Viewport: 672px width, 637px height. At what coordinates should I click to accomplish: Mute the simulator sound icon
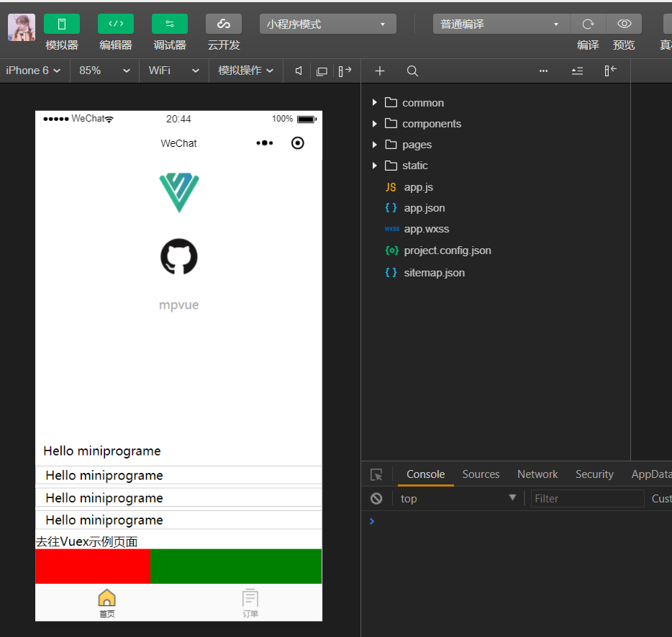299,71
